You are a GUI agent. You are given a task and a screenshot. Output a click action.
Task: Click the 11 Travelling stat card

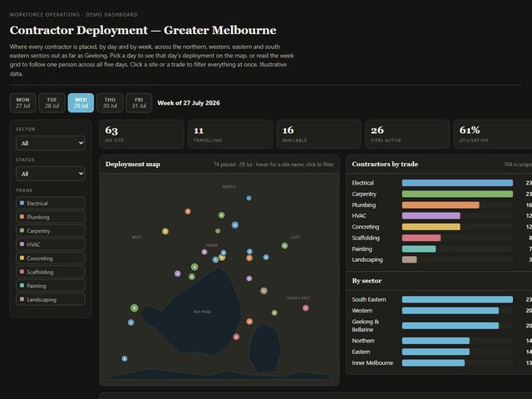230,134
